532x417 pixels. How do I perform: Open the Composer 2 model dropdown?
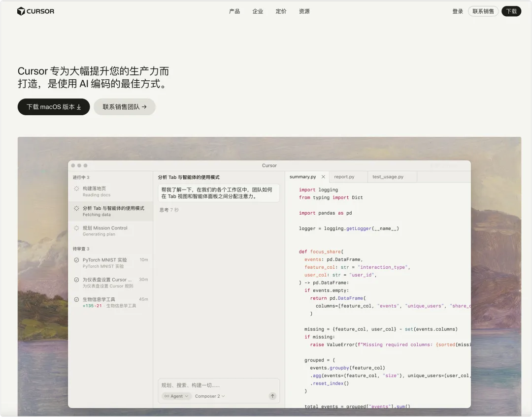pos(210,396)
